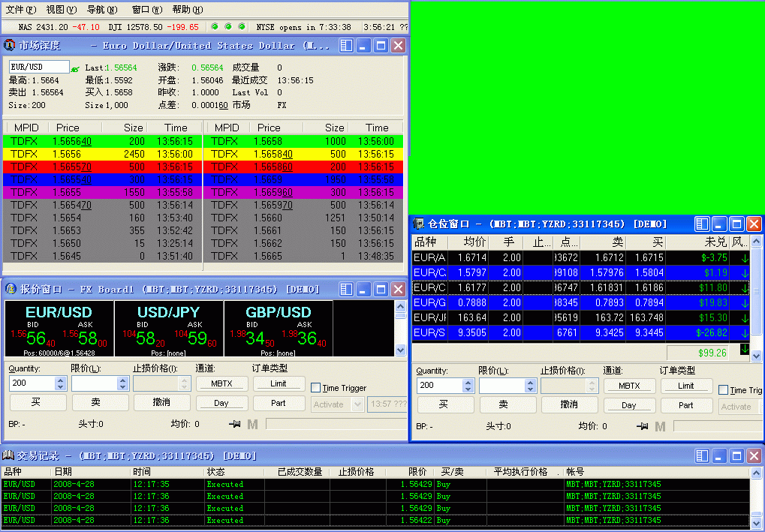
Task: Click the 交易记录 book icon
Action: 8,455
